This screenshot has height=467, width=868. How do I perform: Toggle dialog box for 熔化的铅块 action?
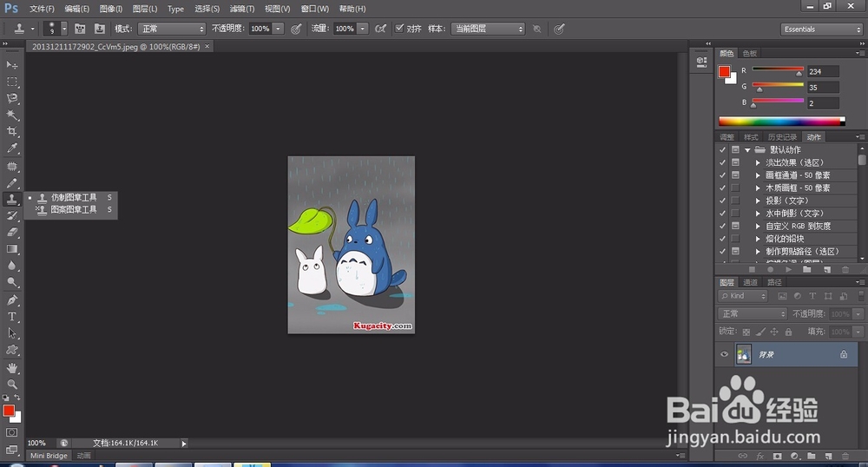[x=735, y=239]
